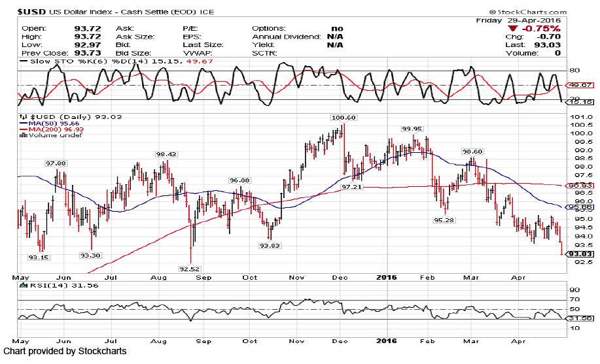
Task: Click the 70 level label on RSI axis
Action: tap(574, 299)
